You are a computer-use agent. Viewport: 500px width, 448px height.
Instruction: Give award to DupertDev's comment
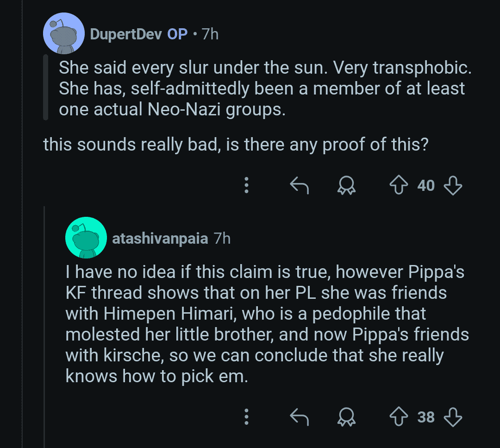346,185
